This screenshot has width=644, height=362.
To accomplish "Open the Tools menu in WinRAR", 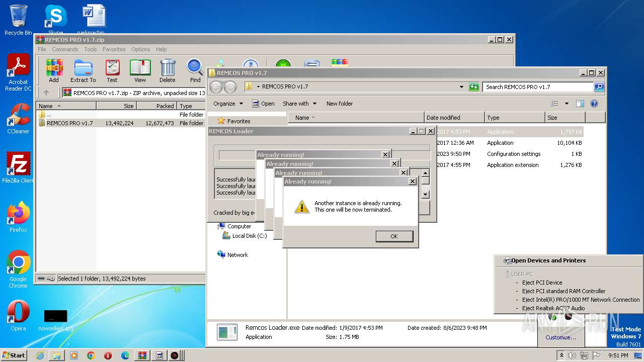I will pyautogui.click(x=91, y=49).
